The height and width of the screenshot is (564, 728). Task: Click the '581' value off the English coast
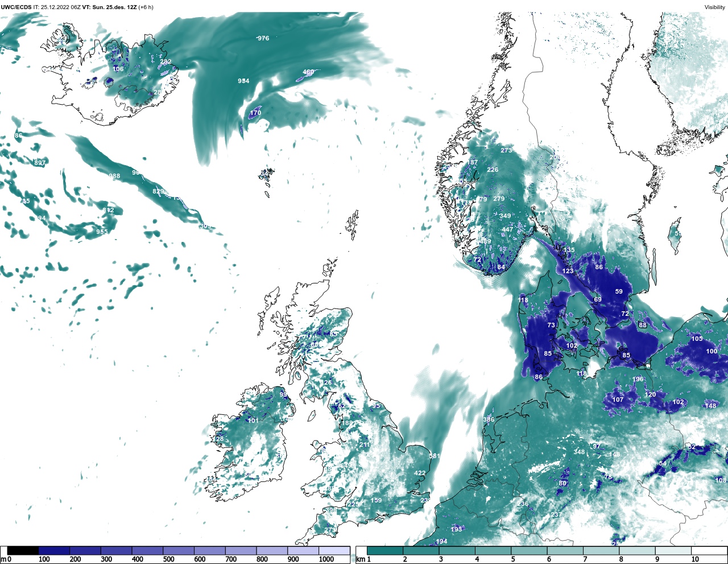pyautogui.click(x=435, y=456)
